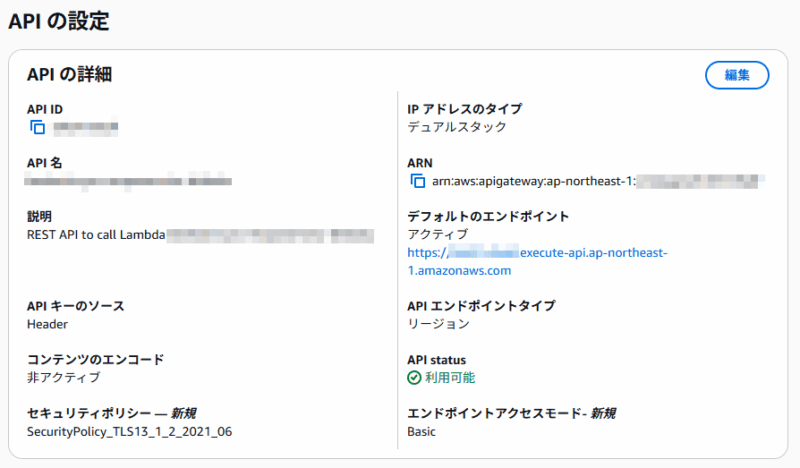Click the API の詳細 section title
800x468 pixels.
point(69,75)
